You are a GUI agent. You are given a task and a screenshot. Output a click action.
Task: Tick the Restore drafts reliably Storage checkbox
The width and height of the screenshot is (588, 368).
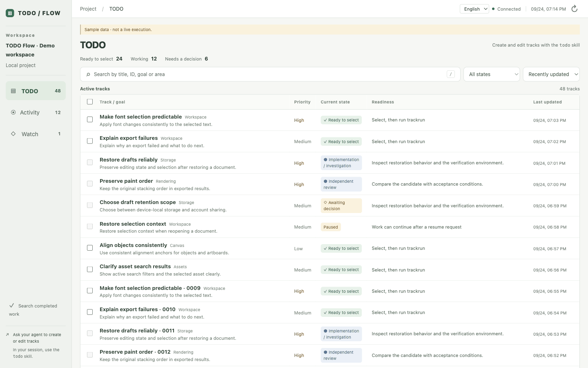pyautogui.click(x=90, y=162)
